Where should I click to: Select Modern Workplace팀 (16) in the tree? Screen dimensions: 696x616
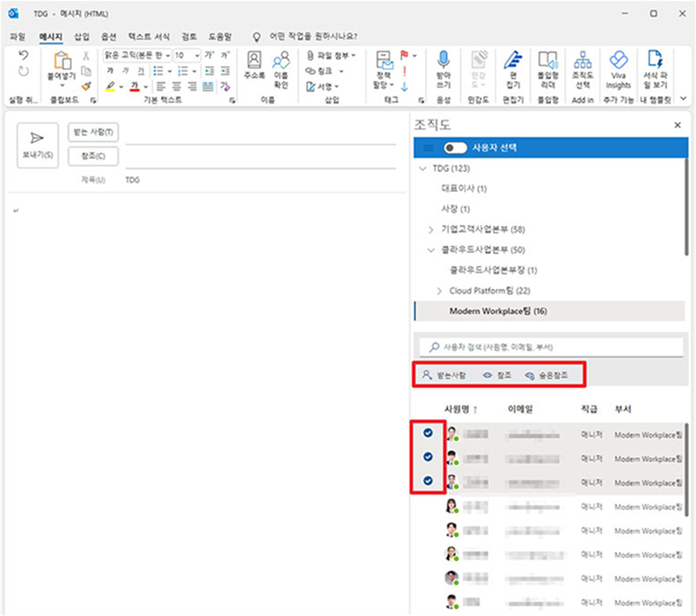[550, 312]
